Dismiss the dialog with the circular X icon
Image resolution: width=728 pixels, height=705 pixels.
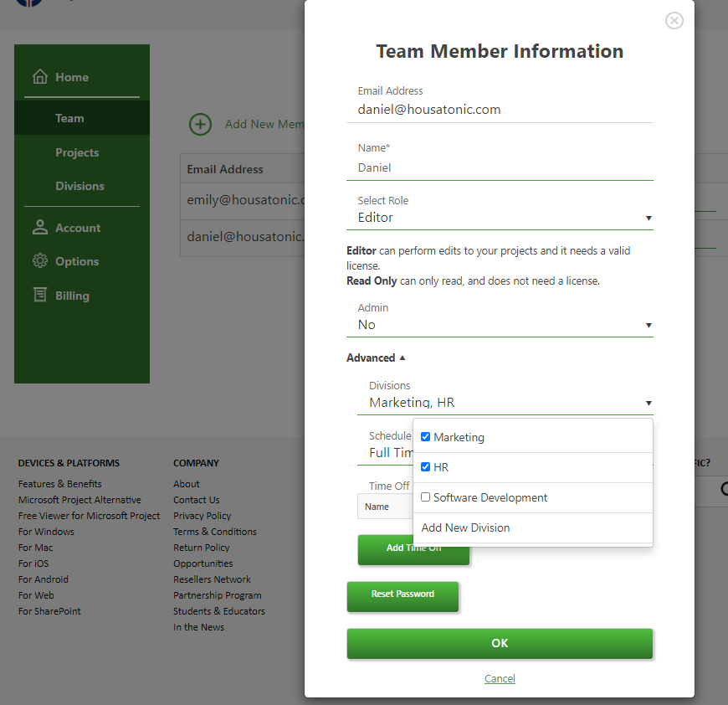[674, 20]
